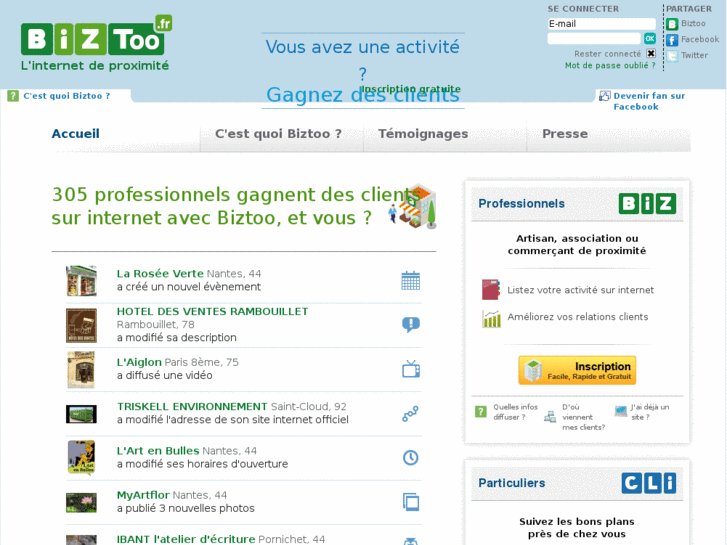Open the MyArtflor business link
The width and height of the screenshot is (727, 545).
coord(143,495)
